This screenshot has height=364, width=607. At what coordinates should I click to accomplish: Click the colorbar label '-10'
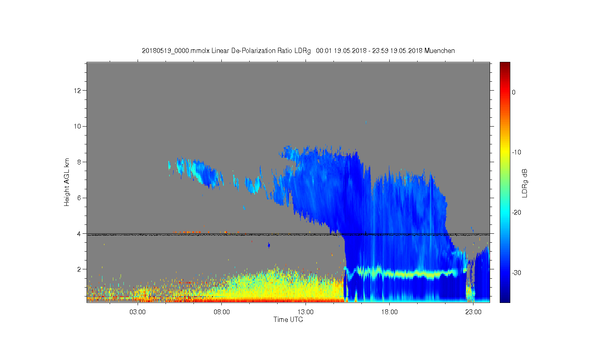coord(516,152)
